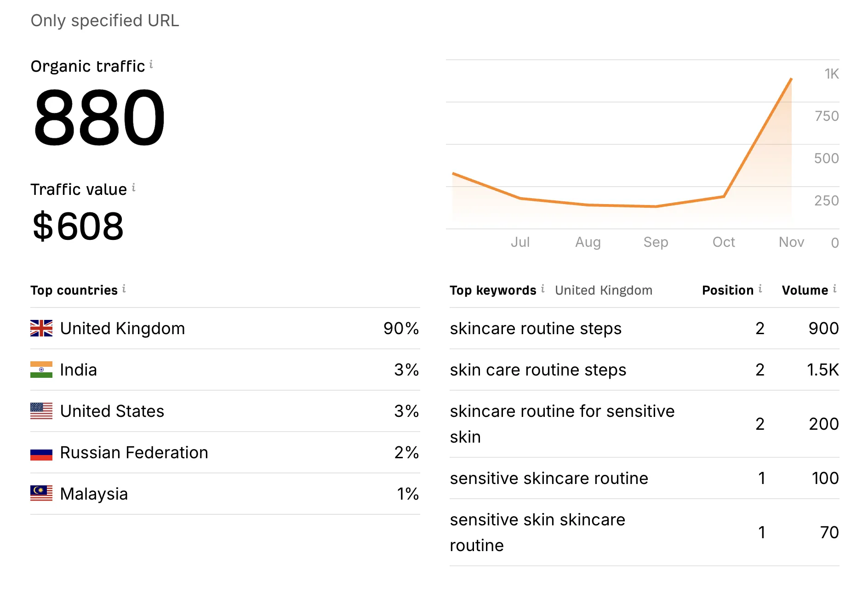Open the keyword 'skincare routine steps'
This screenshot has height=592, width=868.
(x=536, y=328)
